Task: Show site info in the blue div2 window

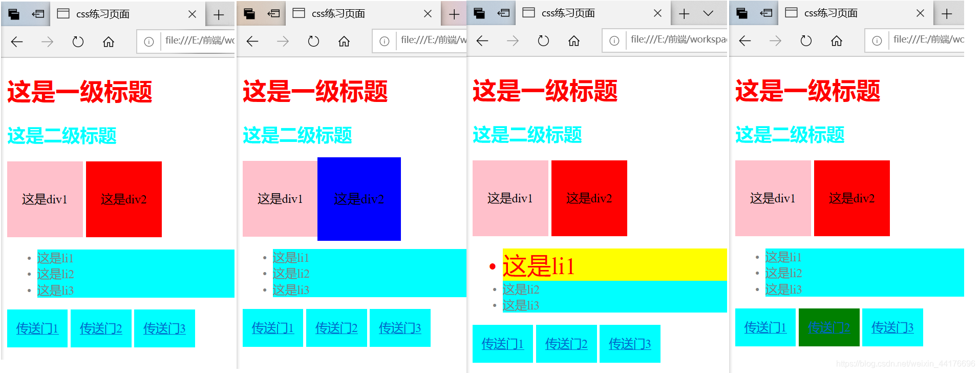Action: pyautogui.click(x=384, y=42)
